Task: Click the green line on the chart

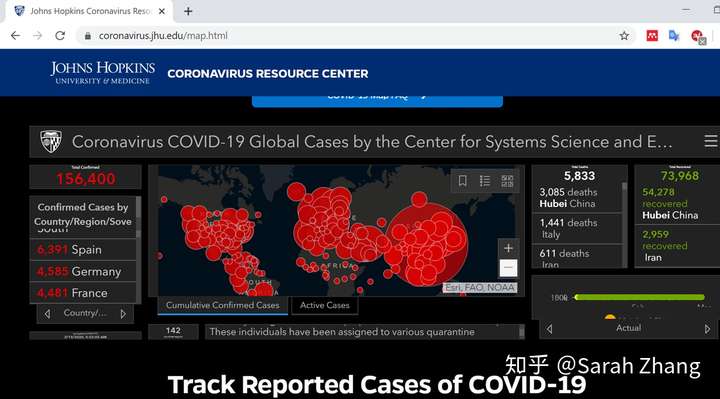Action: pos(639,298)
